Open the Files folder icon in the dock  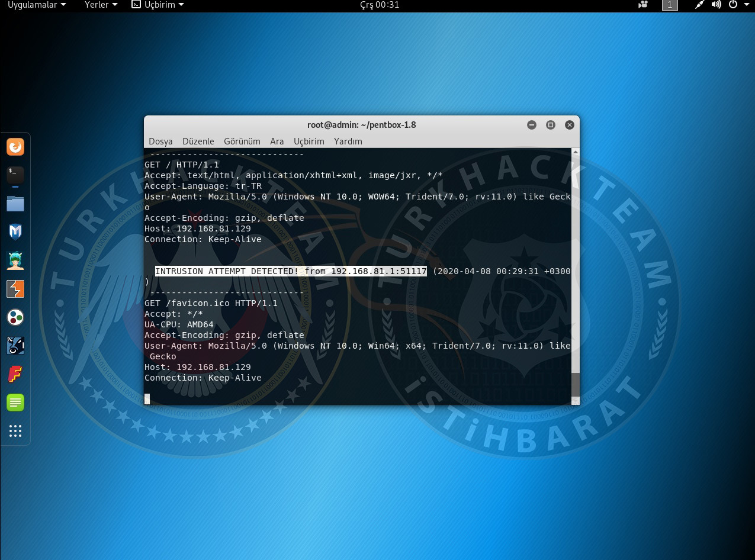(x=15, y=204)
